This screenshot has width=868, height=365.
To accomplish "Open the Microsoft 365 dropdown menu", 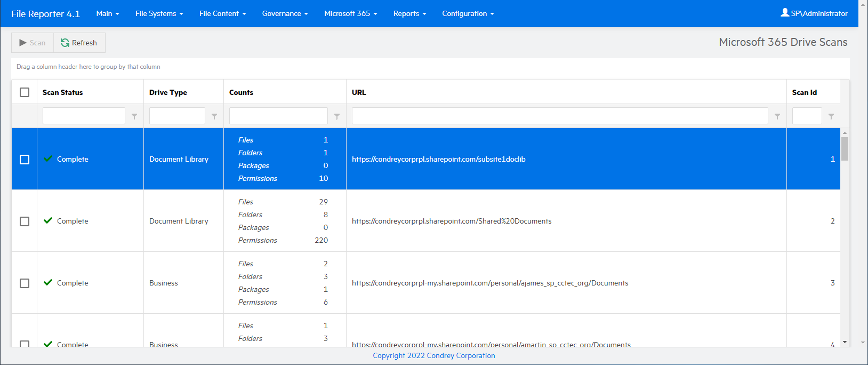I will click(x=350, y=13).
